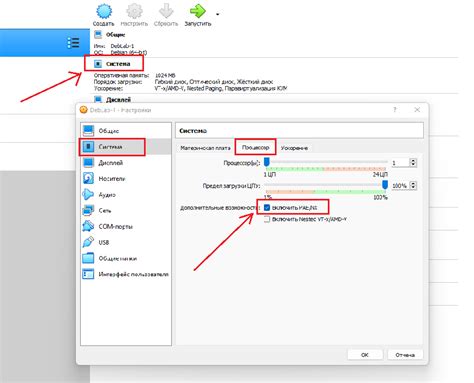This screenshot has width=474, height=383.
Task: Click the CPU load limit stepper arrows
Action: 413,185
